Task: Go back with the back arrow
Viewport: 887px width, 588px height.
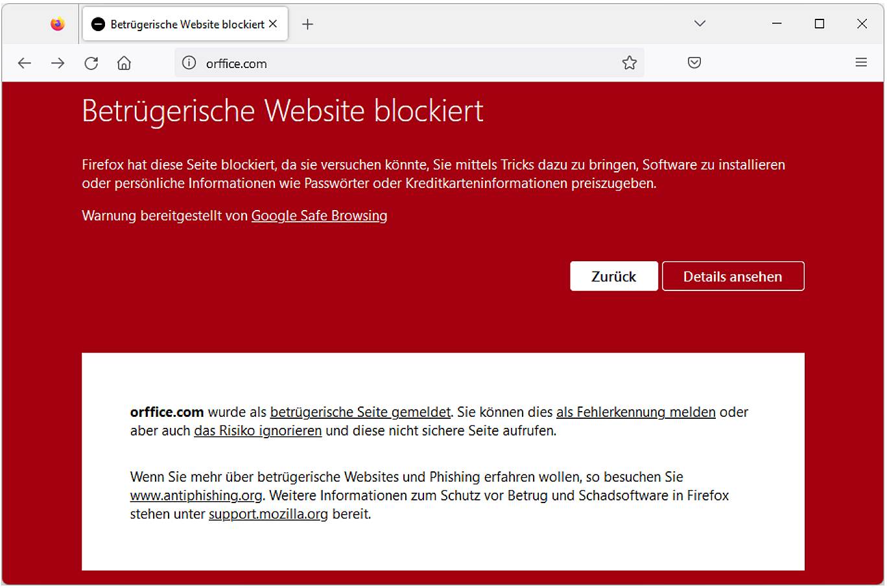Action: point(25,63)
